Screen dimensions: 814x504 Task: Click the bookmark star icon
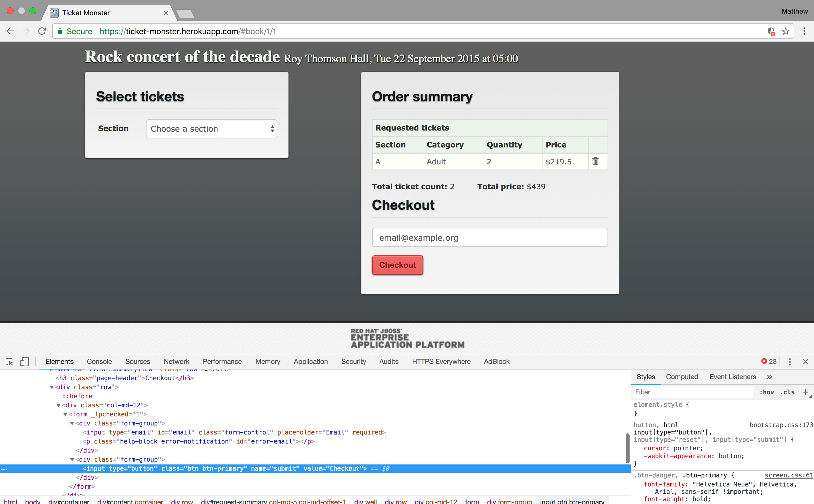coord(786,31)
